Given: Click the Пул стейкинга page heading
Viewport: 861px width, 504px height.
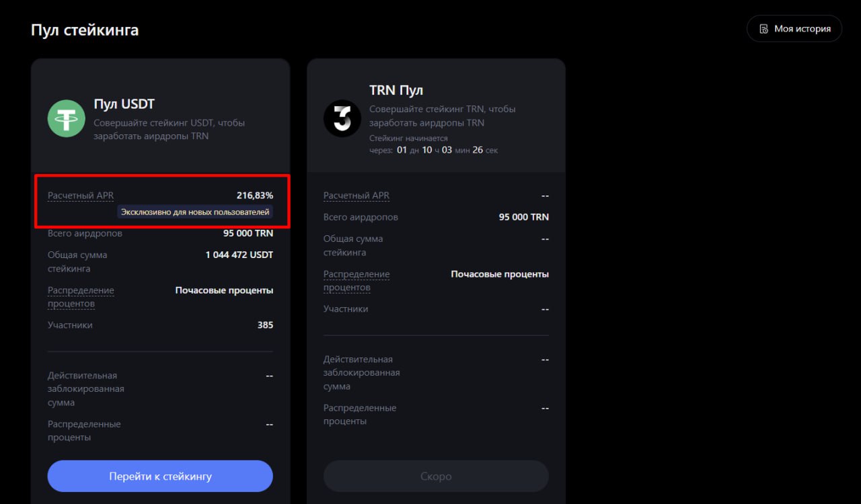Looking at the screenshot, I should click(85, 30).
